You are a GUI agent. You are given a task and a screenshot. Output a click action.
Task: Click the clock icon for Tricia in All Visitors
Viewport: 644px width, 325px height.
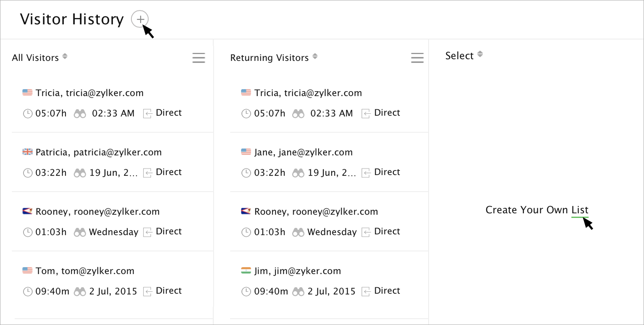point(27,113)
